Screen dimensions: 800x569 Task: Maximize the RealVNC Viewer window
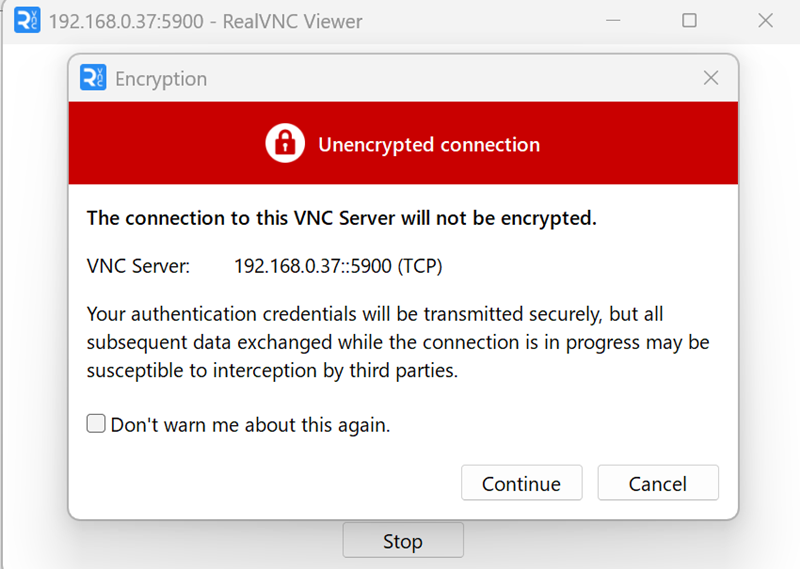(x=689, y=21)
